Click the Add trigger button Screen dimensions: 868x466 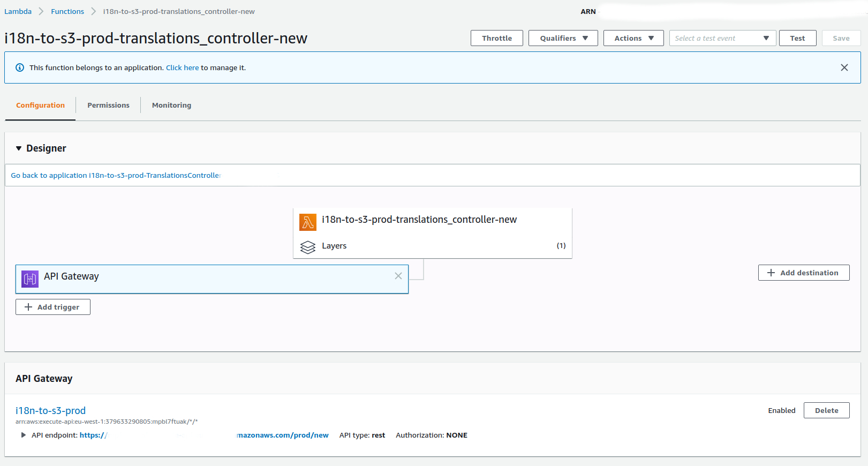53,307
